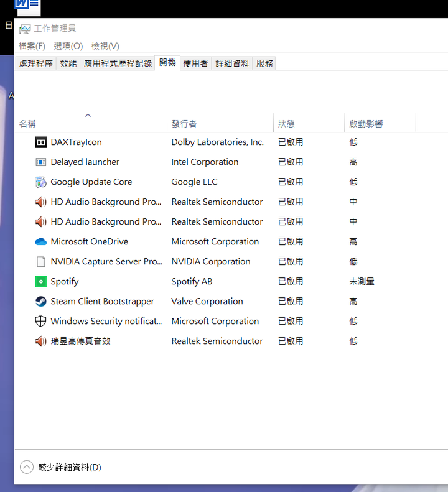The width and height of the screenshot is (448, 492).
Task: Click Delayed launcher's 高 impact value
Action: (x=353, y=162)
